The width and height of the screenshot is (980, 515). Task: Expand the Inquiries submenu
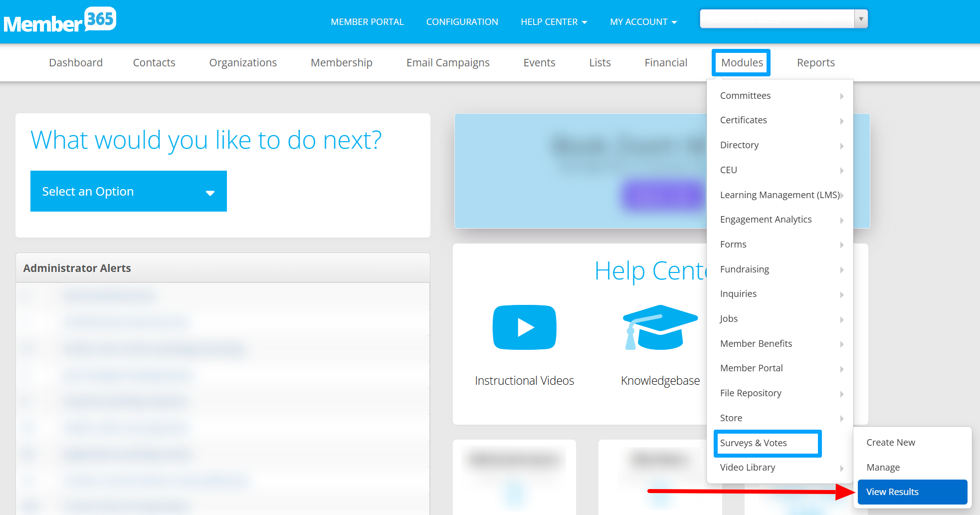click(780, 294)
